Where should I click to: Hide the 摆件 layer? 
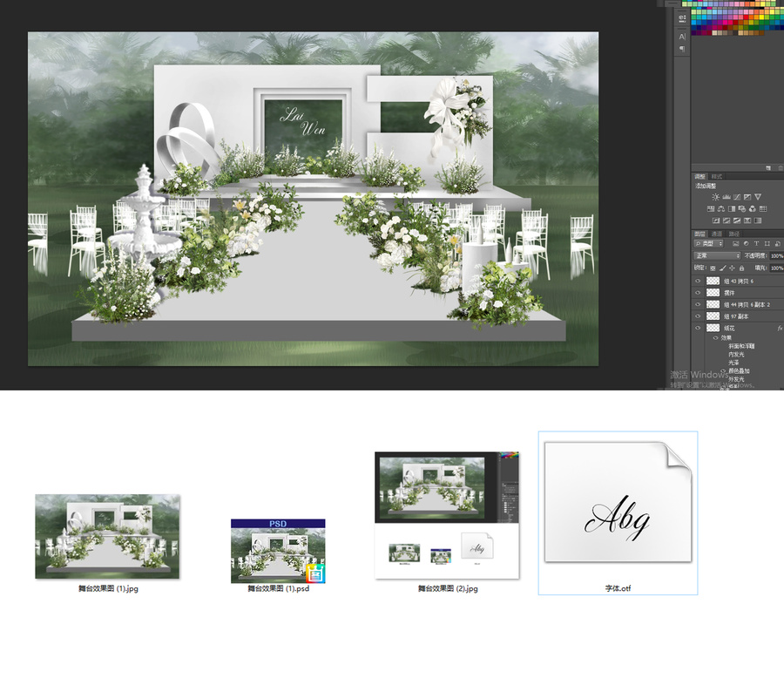pyautogui.click(x=698, y=293)
